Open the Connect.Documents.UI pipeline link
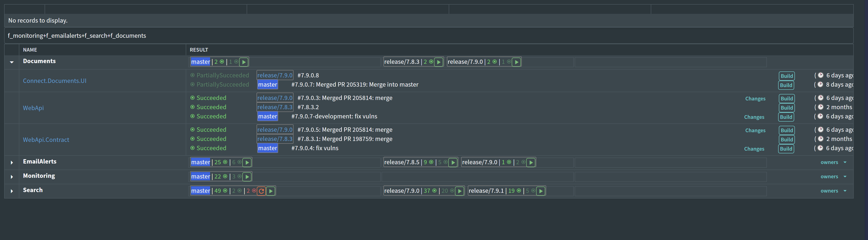The width and height of the screenshot is (868, 240). [54, 81]
